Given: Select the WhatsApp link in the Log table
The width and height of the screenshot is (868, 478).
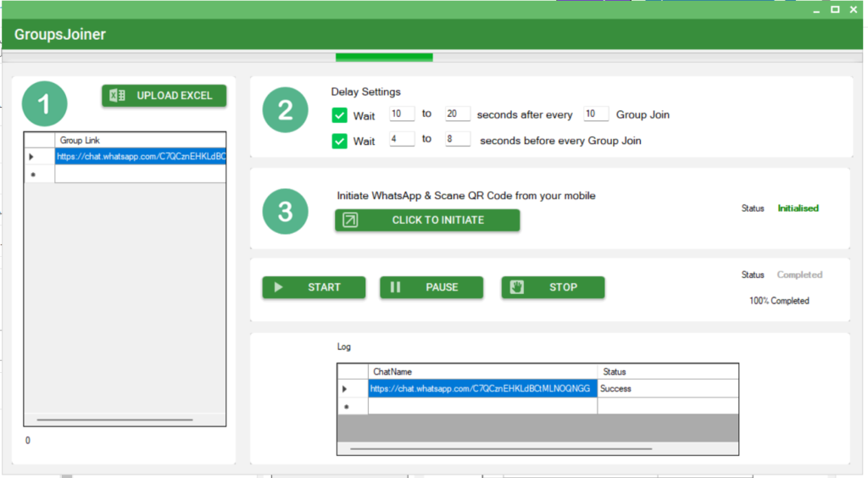Looking at the screenshot, I should (x=482, y=388).
